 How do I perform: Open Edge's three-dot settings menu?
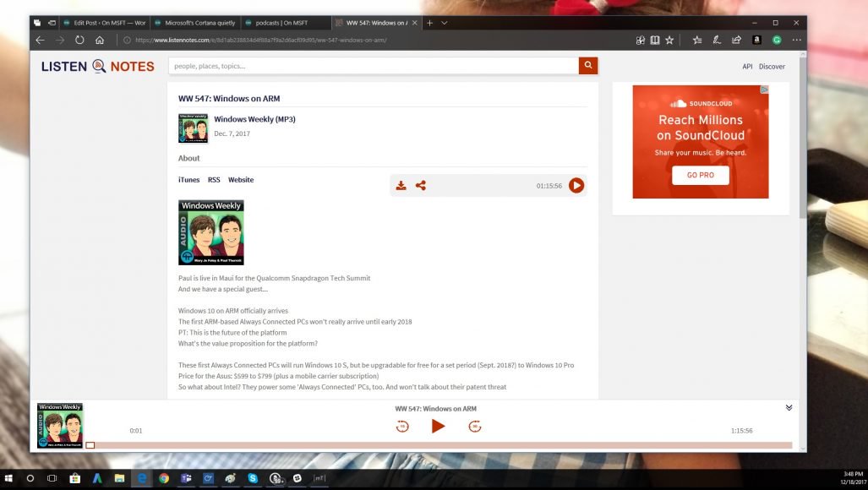(797, 40)
